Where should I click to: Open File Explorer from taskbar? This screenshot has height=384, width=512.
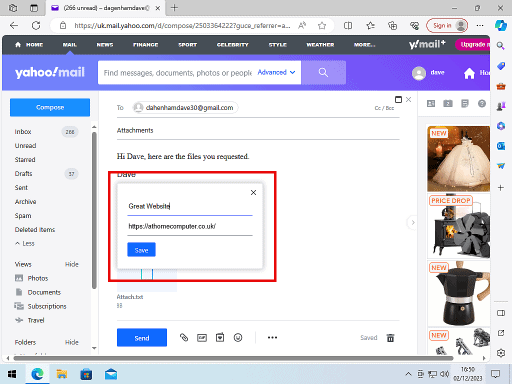pos(62,374)
